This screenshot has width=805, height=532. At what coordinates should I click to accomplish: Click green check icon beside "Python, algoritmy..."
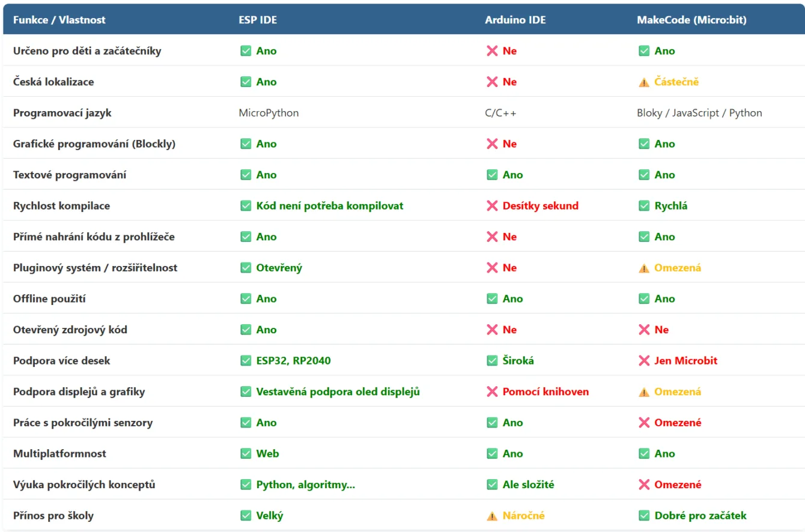click(246, 485)
